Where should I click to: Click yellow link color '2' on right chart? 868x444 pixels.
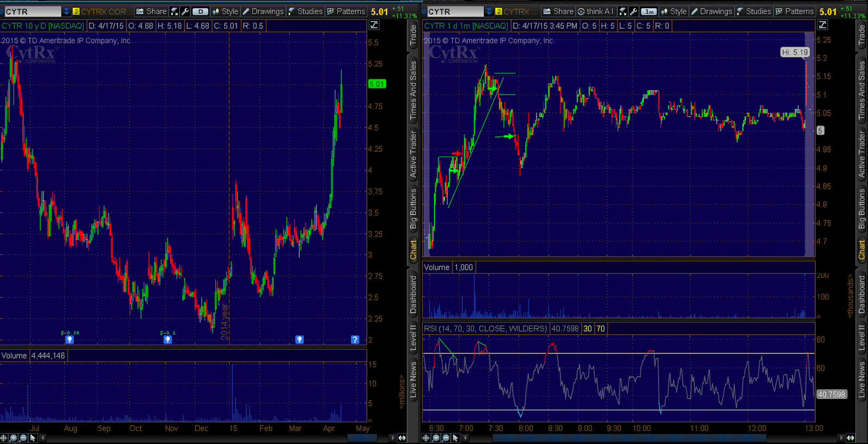[499, 11]
